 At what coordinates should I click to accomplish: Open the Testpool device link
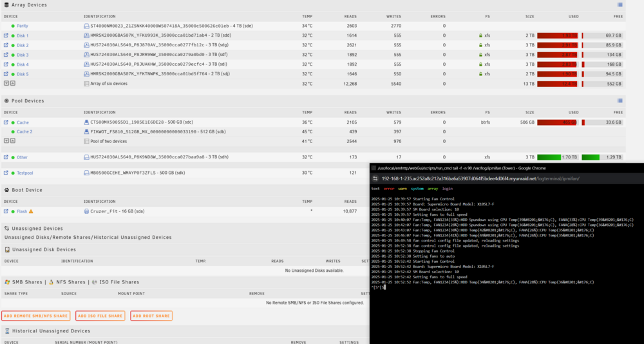pyautogui.click(x=25, y=173)
